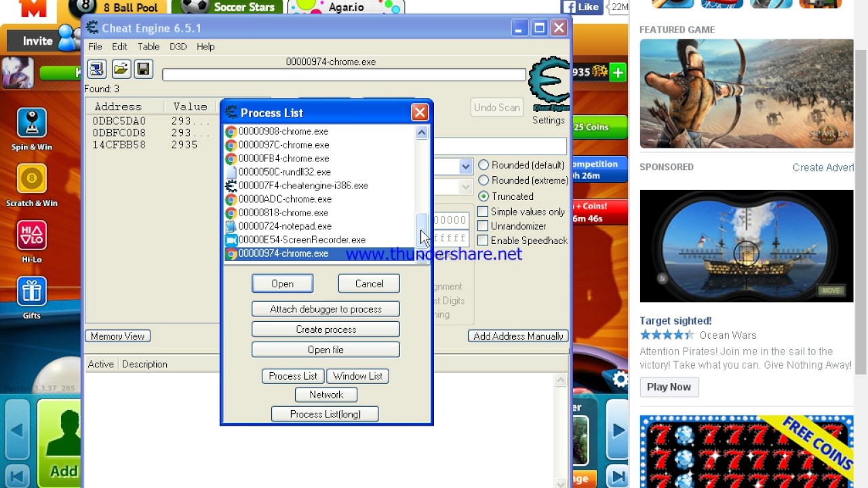
Task: Select address 14CFBB58 result row
Action: click(x=151, y=145)
